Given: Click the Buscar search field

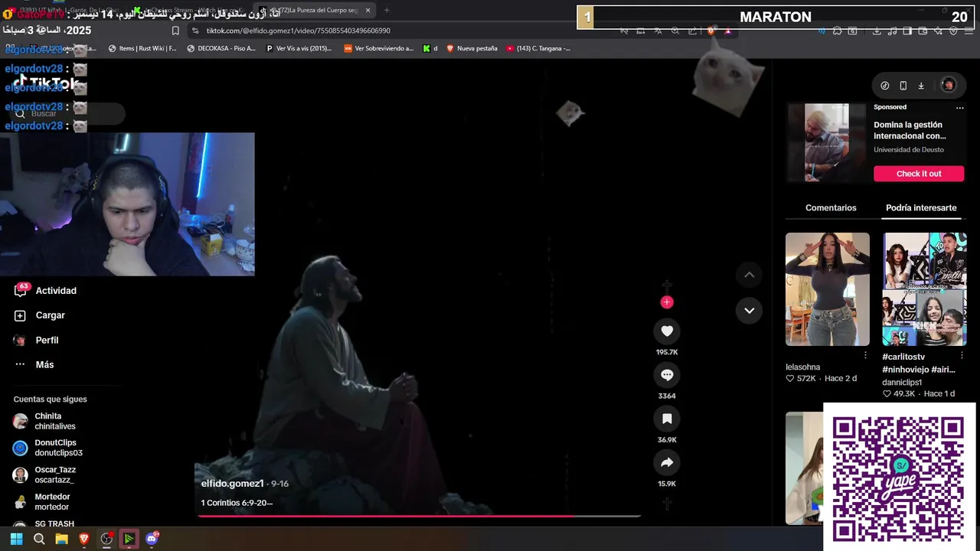Looking at the screenshot, I should click(x=67, y=113).
